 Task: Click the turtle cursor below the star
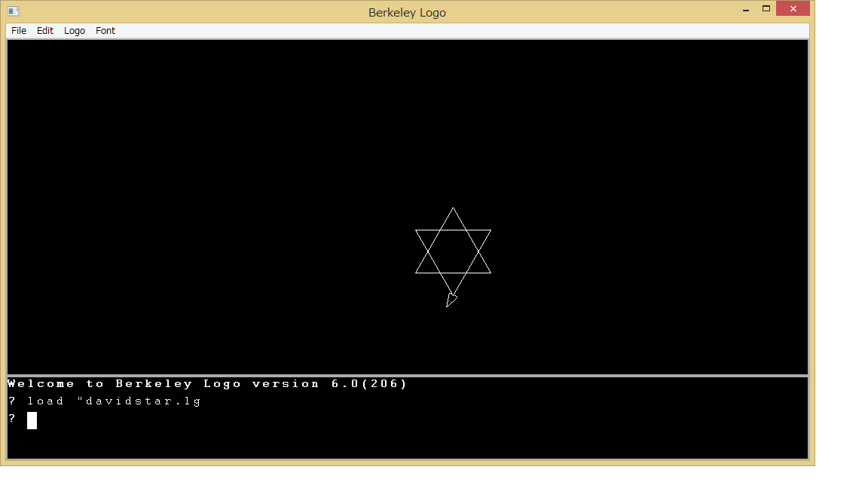451,300
